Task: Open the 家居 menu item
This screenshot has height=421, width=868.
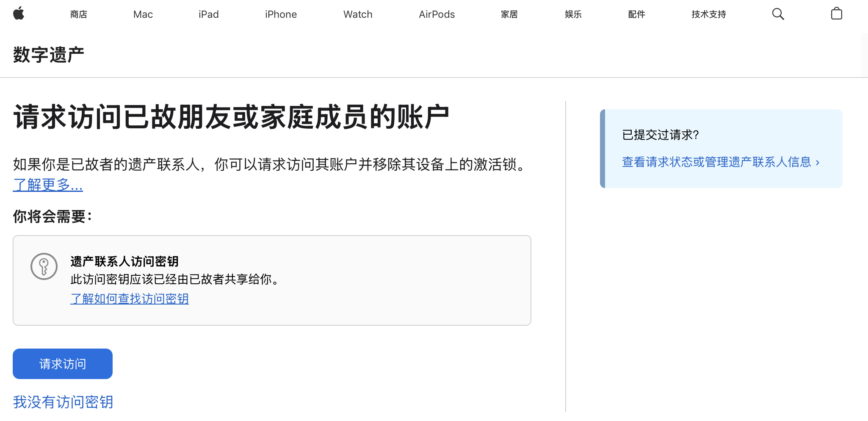Action: coord(509,14)
